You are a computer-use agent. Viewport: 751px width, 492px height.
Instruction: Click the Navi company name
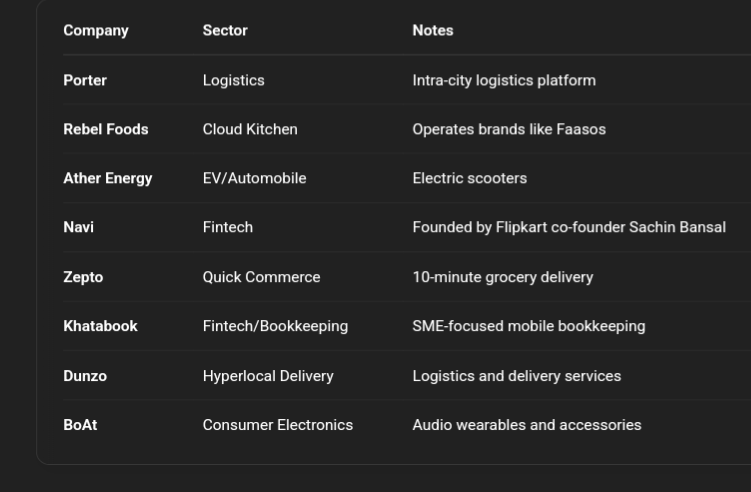click(79, 227)
